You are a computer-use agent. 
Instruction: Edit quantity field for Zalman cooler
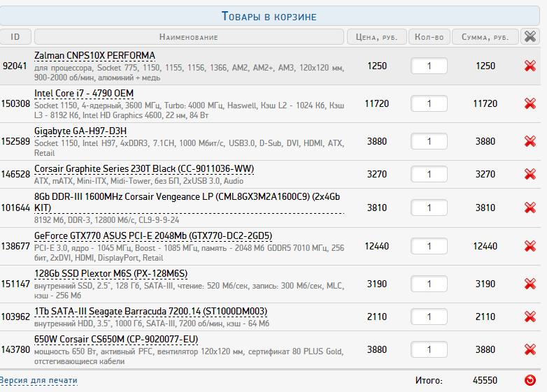tap(429, 66)
